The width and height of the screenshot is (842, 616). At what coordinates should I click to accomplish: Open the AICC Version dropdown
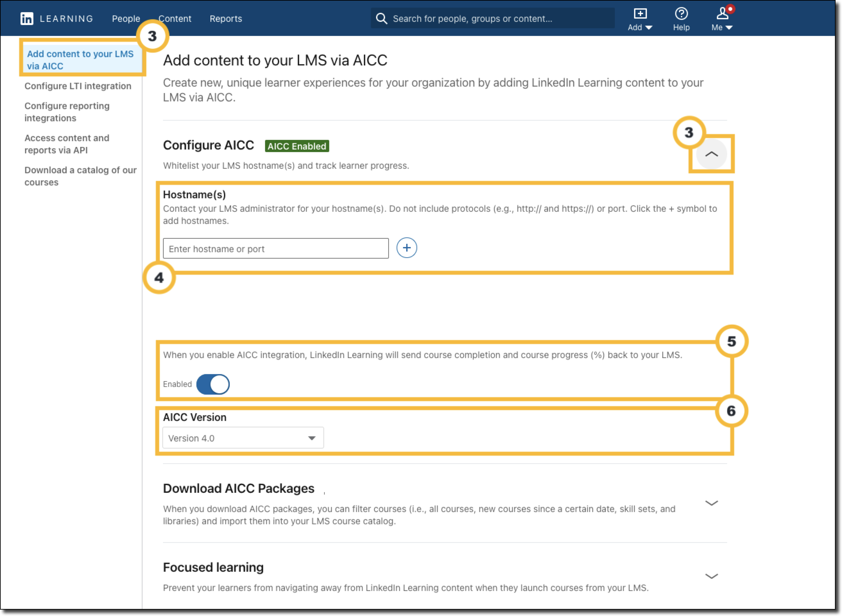[x=243, y=438]
